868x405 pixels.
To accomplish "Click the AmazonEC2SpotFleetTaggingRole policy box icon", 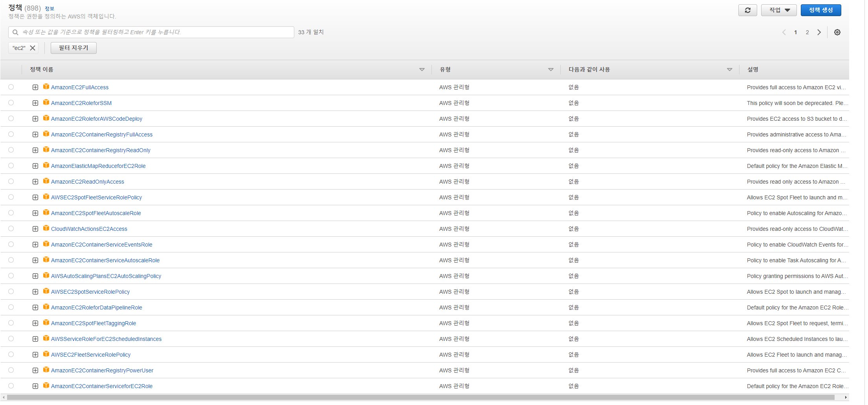I will (x=46, y=322).
